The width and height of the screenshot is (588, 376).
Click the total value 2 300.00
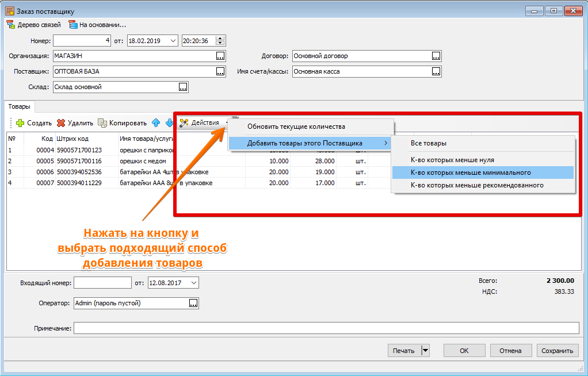coord(560,281)
